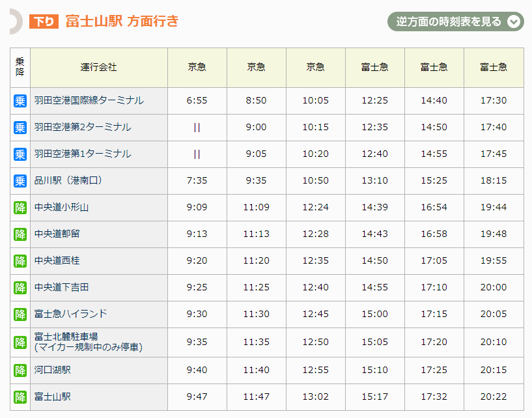Click the 17:30 departure time
This screenshot has height=418, width=532.
click(x=494, y=100)
